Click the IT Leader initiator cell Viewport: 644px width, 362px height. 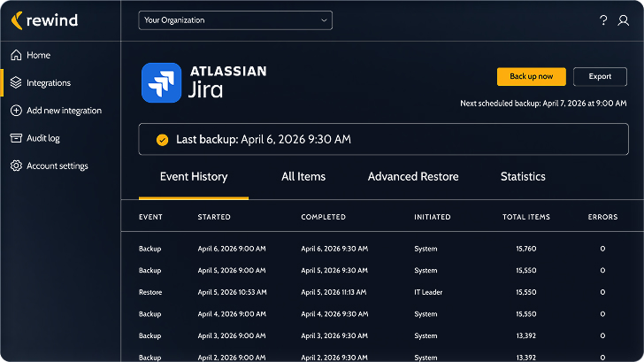coord(428,292)
